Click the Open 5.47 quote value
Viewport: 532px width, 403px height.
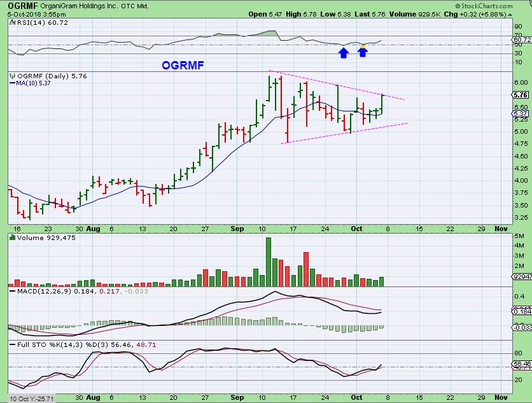coord(265,14)
